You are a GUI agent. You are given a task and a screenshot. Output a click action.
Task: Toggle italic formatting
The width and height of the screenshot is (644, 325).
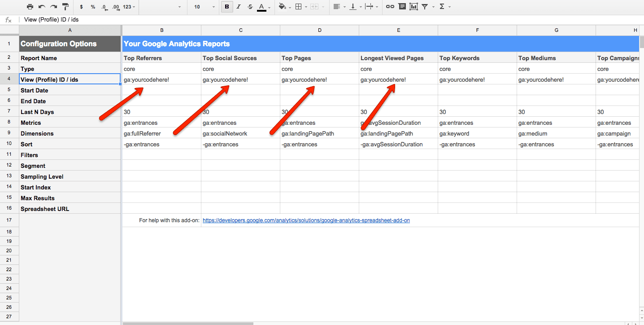click(238, 7)
